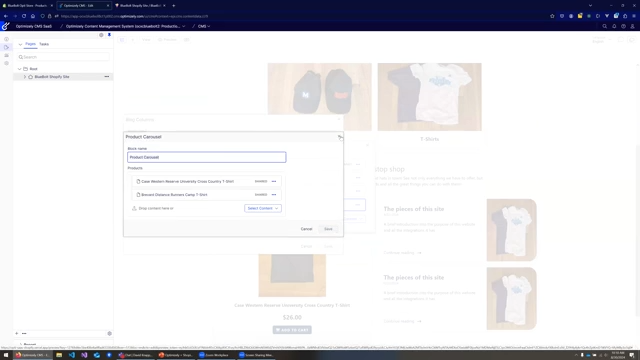Viewport: 640px width, 360px height.
Task: Switch to the Pages tab
Action: pyautogui.click(x=30, y=44)
